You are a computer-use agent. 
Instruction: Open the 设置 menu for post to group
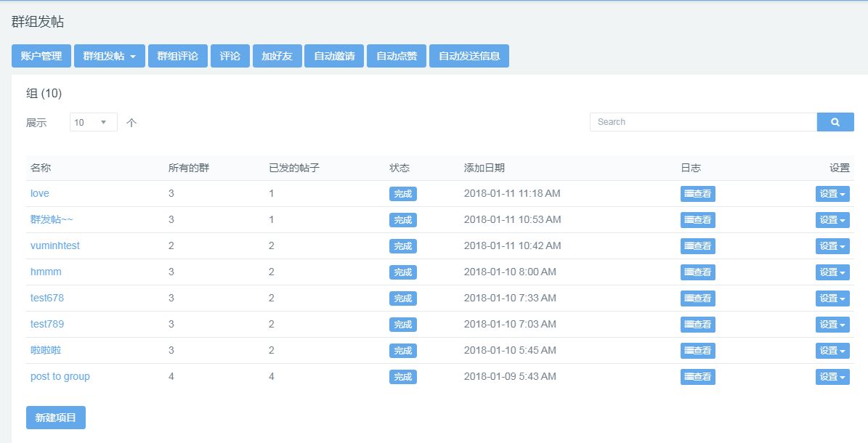(x=832, y=376)
